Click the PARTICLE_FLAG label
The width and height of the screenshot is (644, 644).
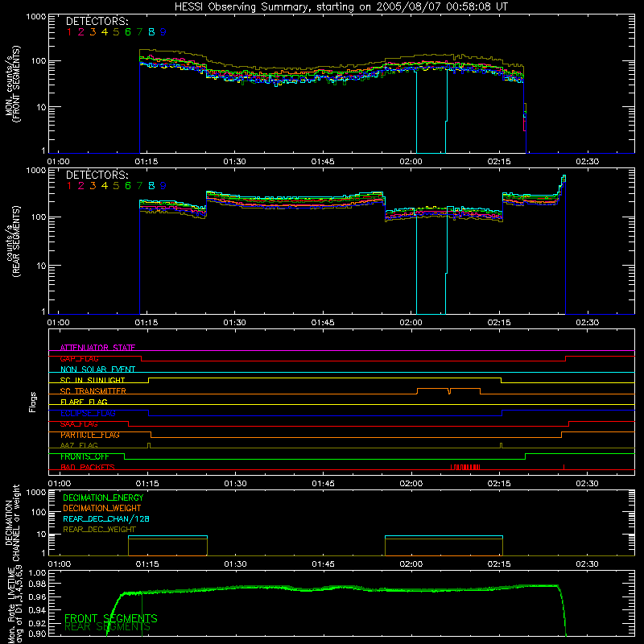pyautogui.click(x=90, y=435)
